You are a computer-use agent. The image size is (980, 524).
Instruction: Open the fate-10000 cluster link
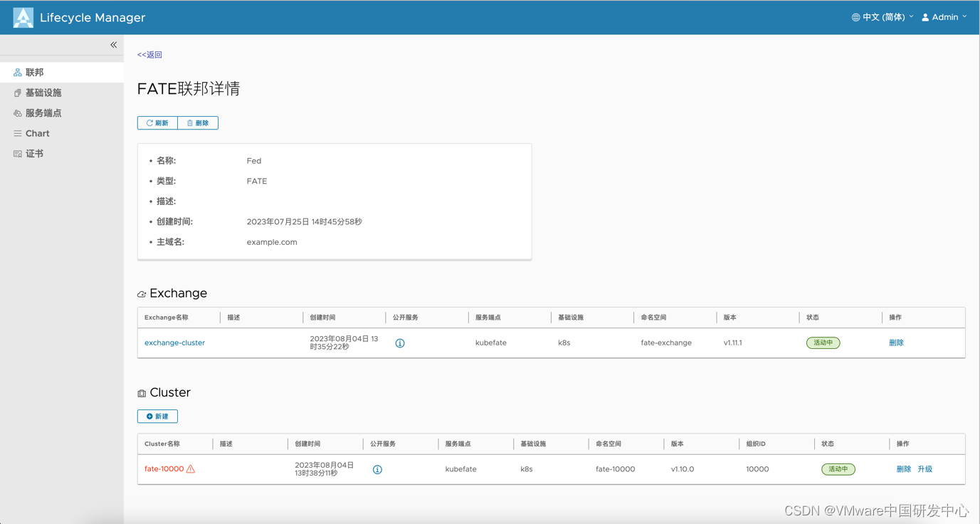point(164,468)
